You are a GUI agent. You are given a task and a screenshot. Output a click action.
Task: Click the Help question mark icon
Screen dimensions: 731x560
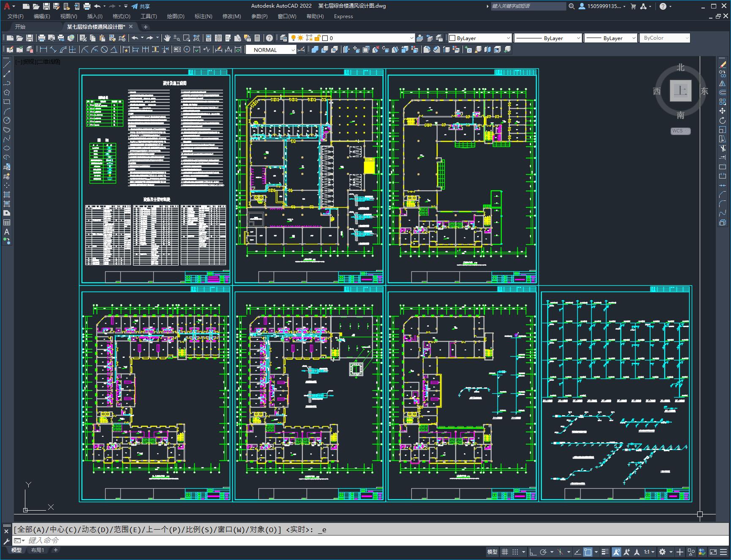tap(269, 38)
